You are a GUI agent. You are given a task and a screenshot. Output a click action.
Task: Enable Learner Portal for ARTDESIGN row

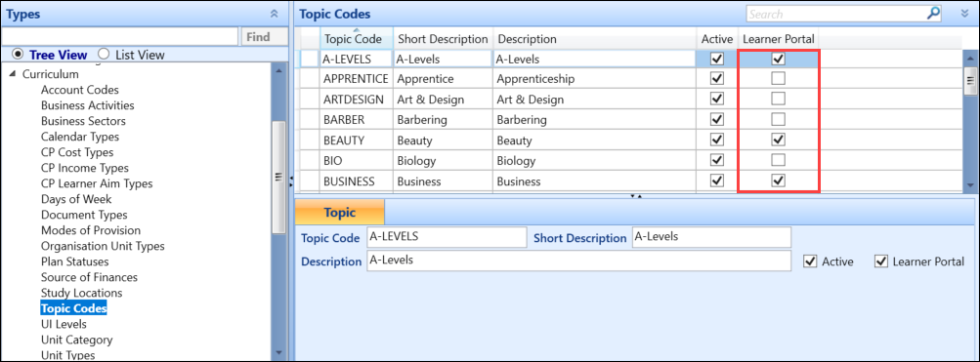[778, 99]
